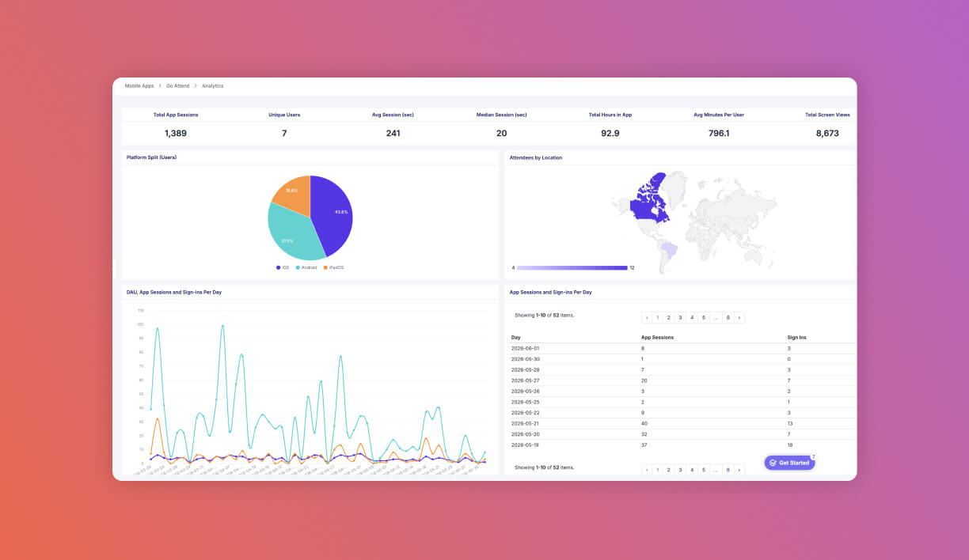Toggle the Android series in pie legend

[306, 267]
